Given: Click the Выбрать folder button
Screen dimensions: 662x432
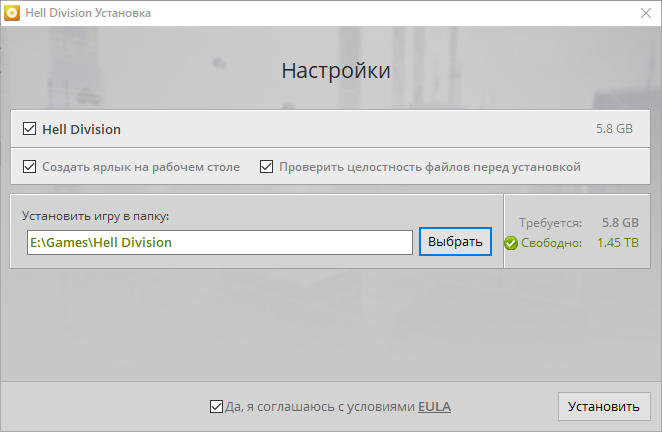Looking at the screenshot, I should 455,242.
